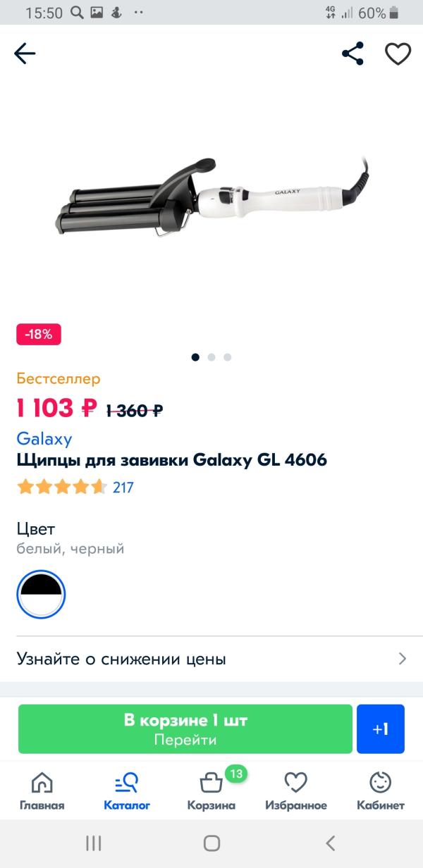Jump to second image pagination dot
Image resolution: width=423 pixels, height=868 pixels.
211,357
